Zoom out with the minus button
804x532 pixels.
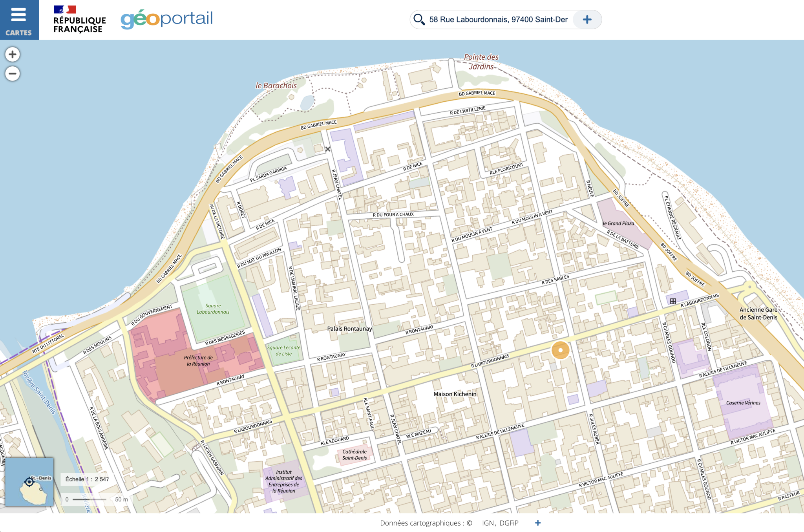[x=13, y=73]
